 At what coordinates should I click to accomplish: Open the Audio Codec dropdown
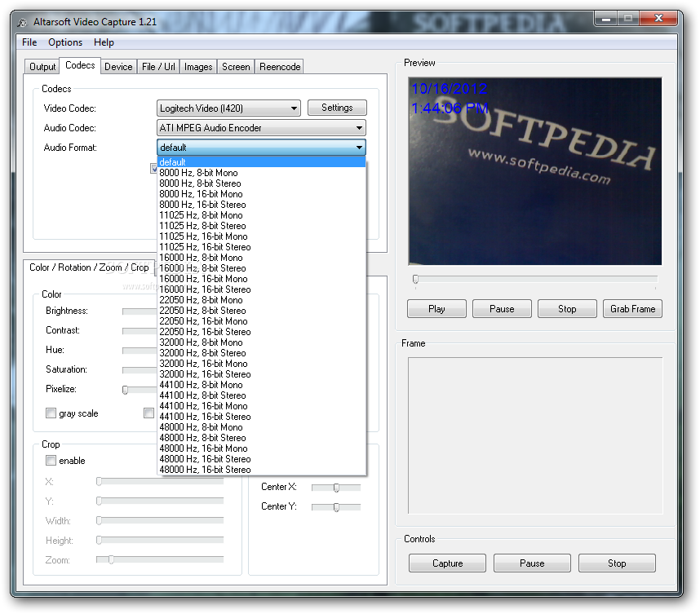pos(261,128)
